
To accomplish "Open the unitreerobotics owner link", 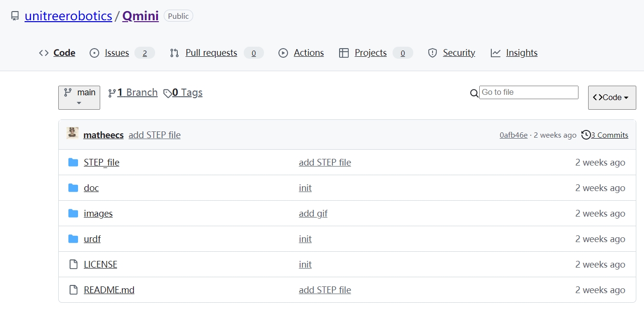I will click(68, 16).
